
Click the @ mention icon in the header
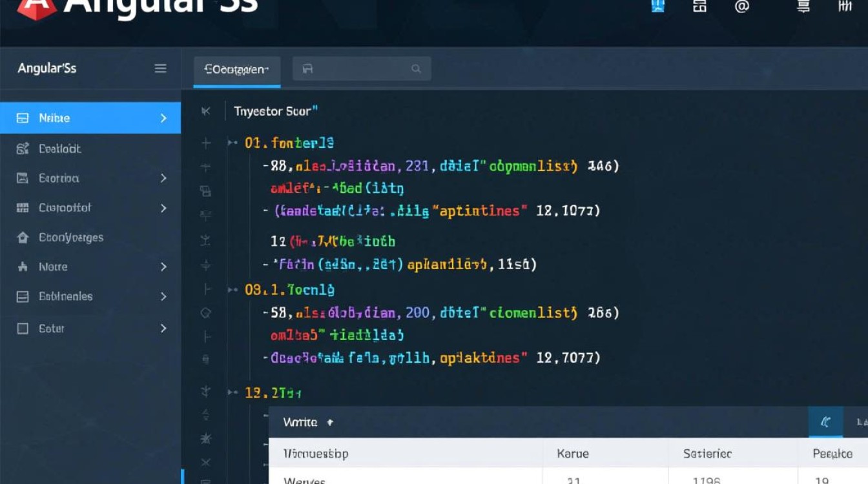[742, 8]
